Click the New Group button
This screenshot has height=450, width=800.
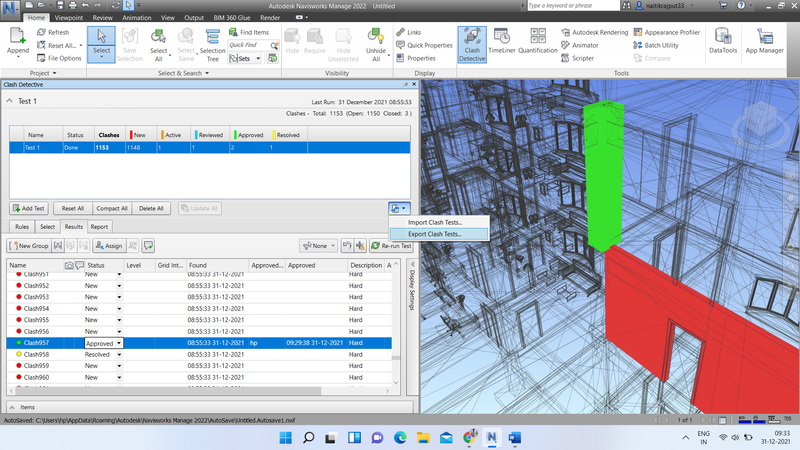(29, 246)
